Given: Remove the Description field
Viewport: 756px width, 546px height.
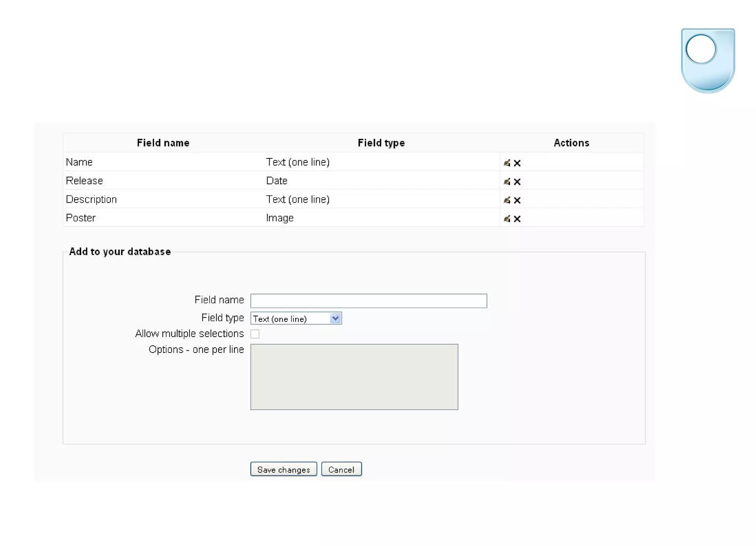Looking at the screenshot, I should click(517, 200).
